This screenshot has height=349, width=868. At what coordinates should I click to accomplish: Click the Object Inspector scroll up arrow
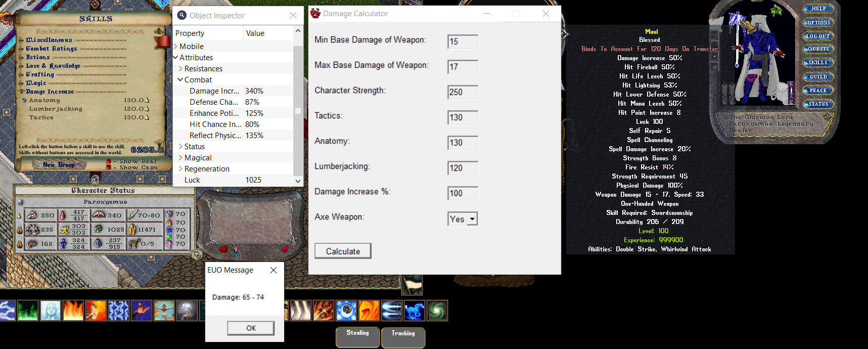[x=298, y=31]
